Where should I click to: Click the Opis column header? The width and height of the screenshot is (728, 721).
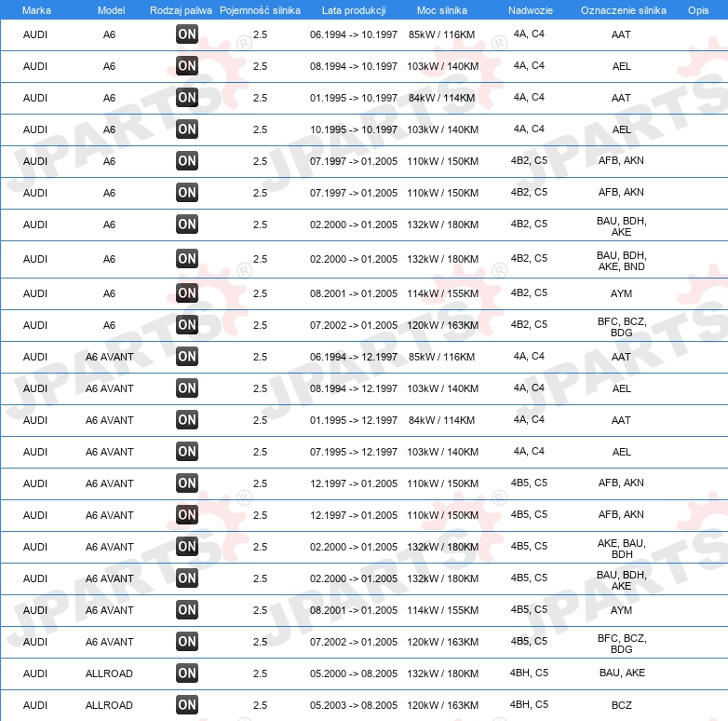tap(698, 10)
